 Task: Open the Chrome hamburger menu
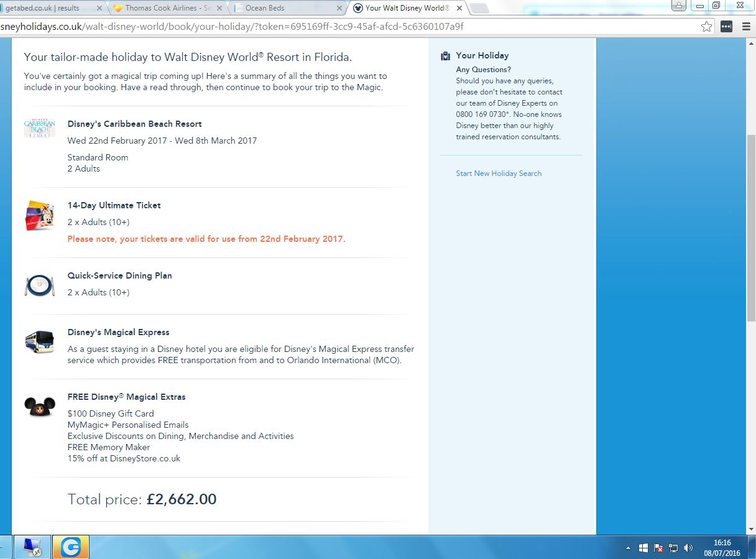[x=746, y=27]
